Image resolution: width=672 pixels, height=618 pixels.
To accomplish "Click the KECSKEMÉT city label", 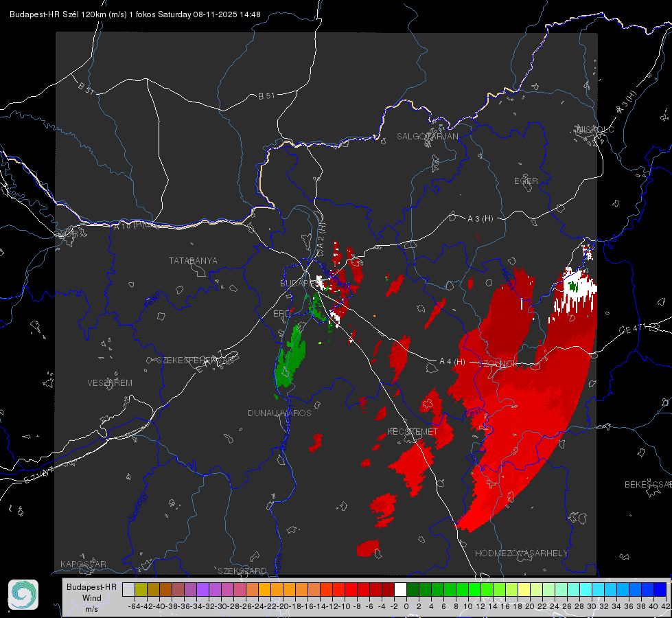I will (x=413, y=432).
